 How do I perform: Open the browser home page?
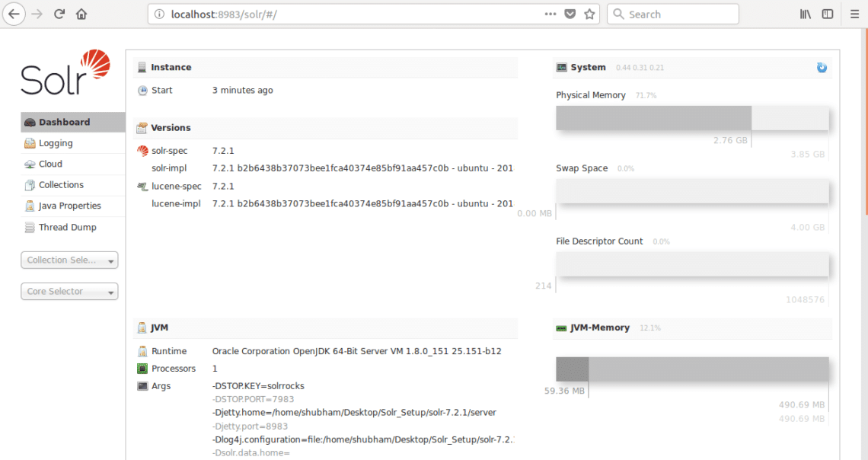[x=81, y=14]
